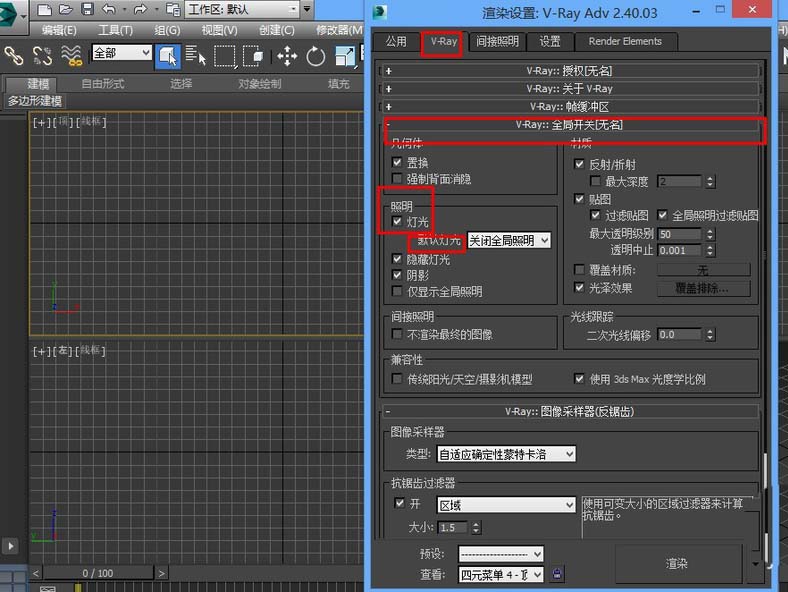788x592 pixels.
Task: Open the 全部 selection filter dropdown
Action: pyautogui.click(x=122, y=53)
